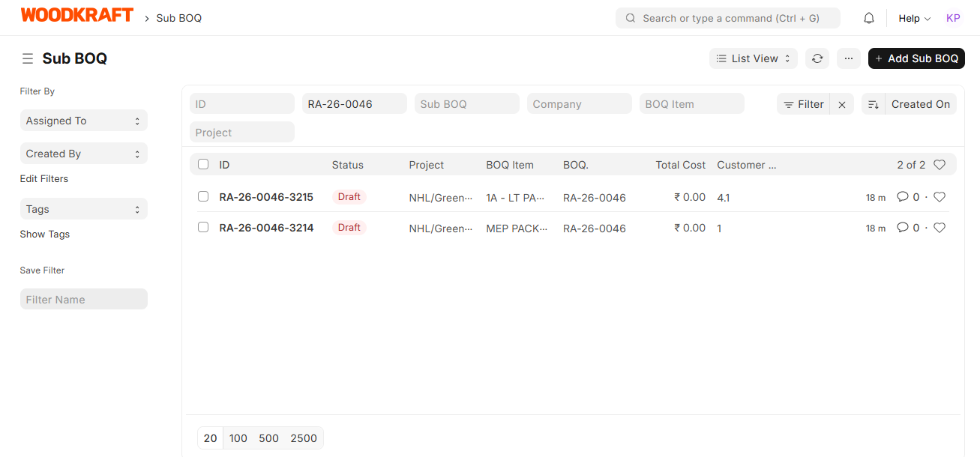This screenshot has height=457, width=980.
Task: Set page size to 2500
Action: (x=304, y=438)
